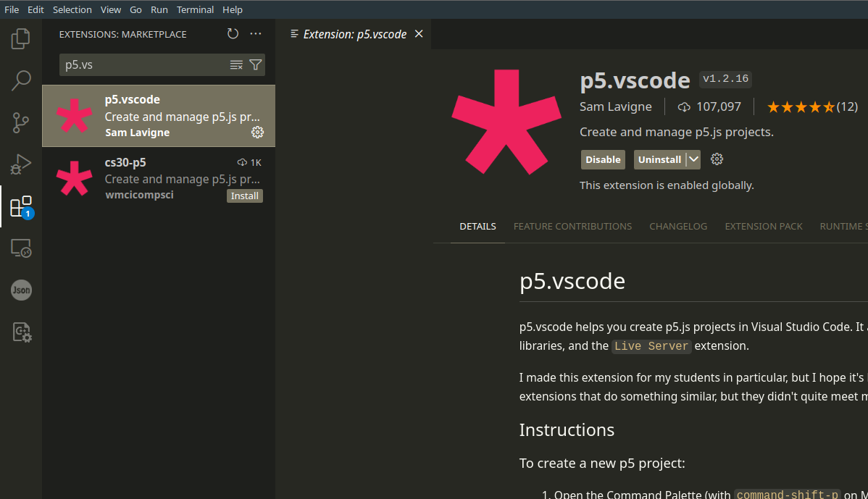
Task: Open Run and Debug view
Action: pos(21,164)
